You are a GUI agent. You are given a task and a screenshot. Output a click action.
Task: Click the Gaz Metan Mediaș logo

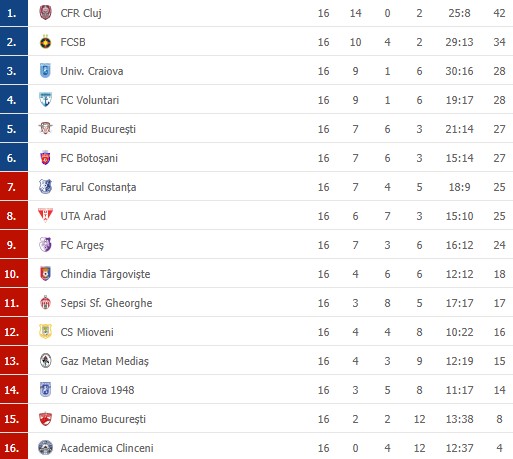click(x=45, y=361)
